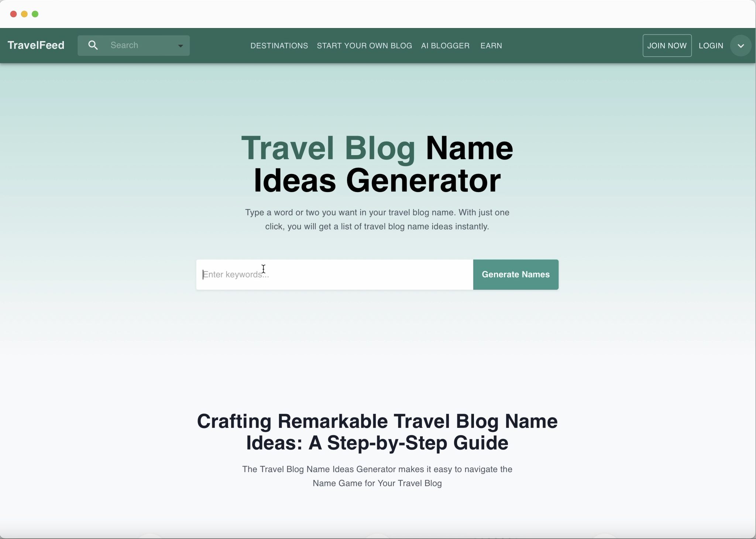The image size is (756, 539).
Task: Click the JOIN NOW button
Action: (x=666, y=45)
